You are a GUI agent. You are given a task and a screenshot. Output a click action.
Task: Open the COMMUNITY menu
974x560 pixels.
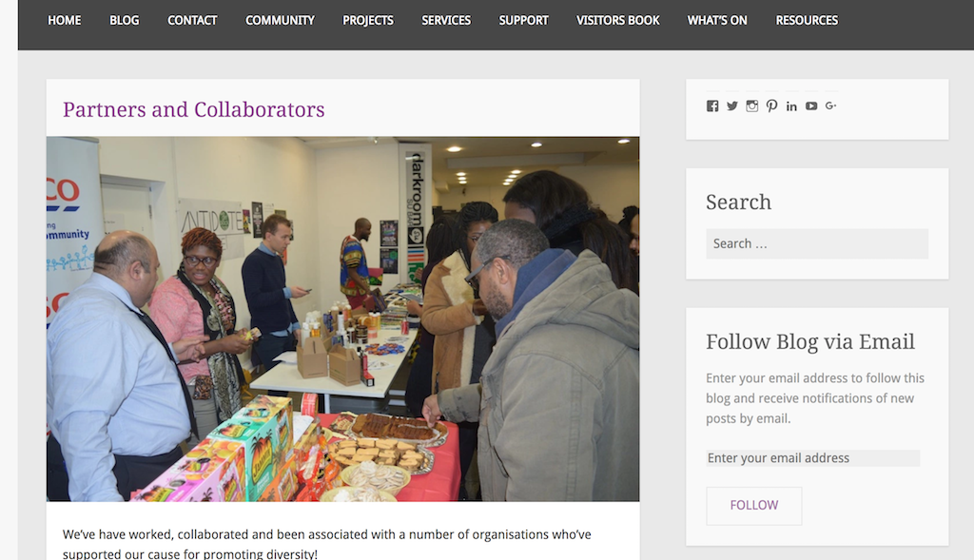(281, 21)
